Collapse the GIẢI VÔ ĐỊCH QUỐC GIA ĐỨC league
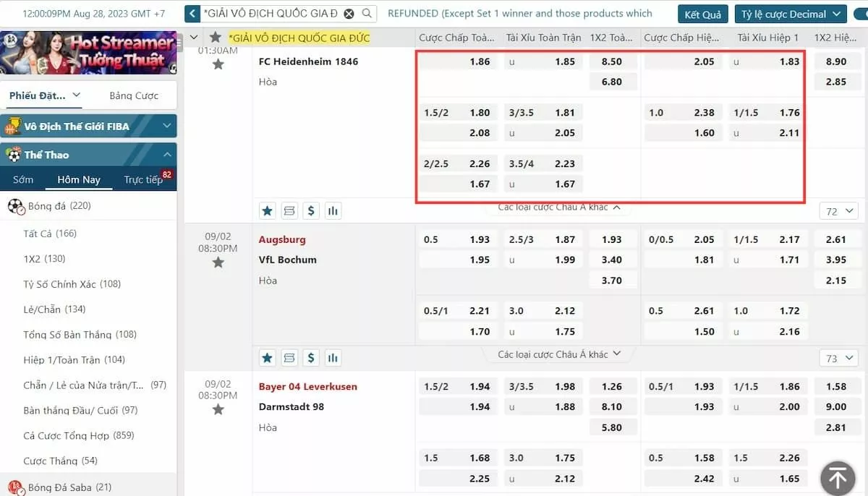Screen dimensions: 868x496 [194, 38]
